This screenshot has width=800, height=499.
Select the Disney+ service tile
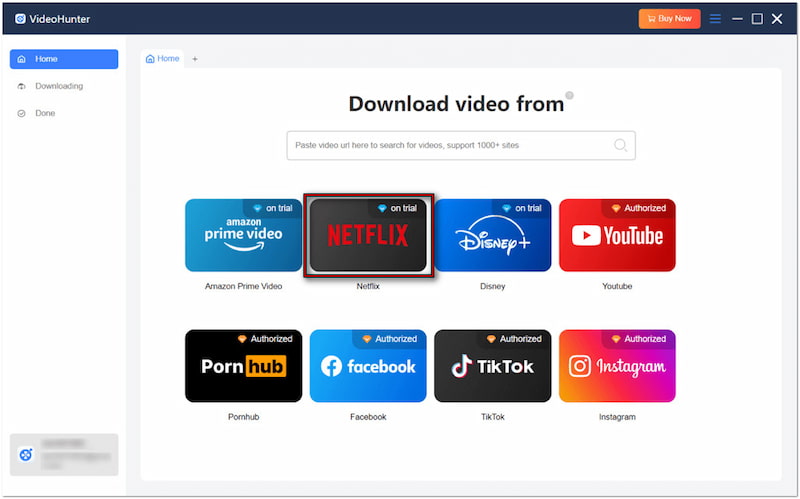click(x=492, y=236)
